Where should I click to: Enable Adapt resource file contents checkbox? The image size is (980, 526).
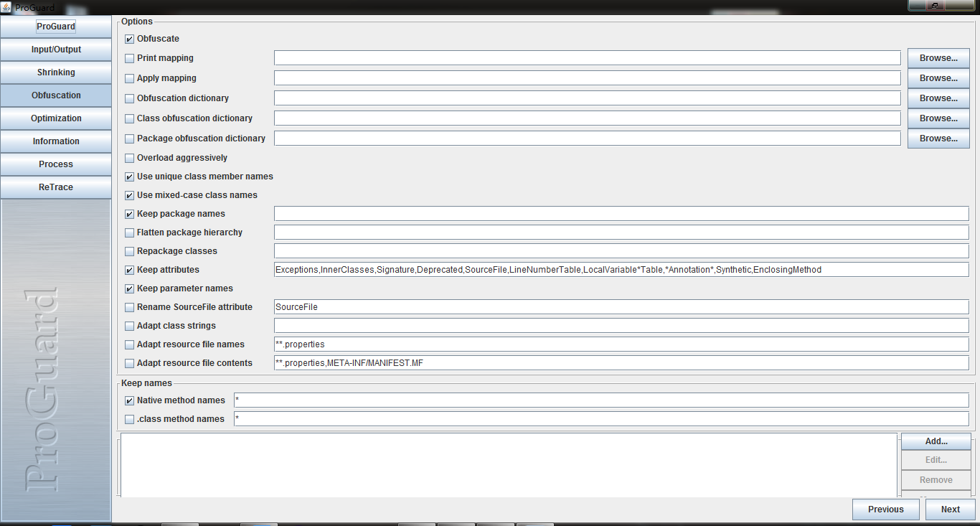click(x=130, y=363)
